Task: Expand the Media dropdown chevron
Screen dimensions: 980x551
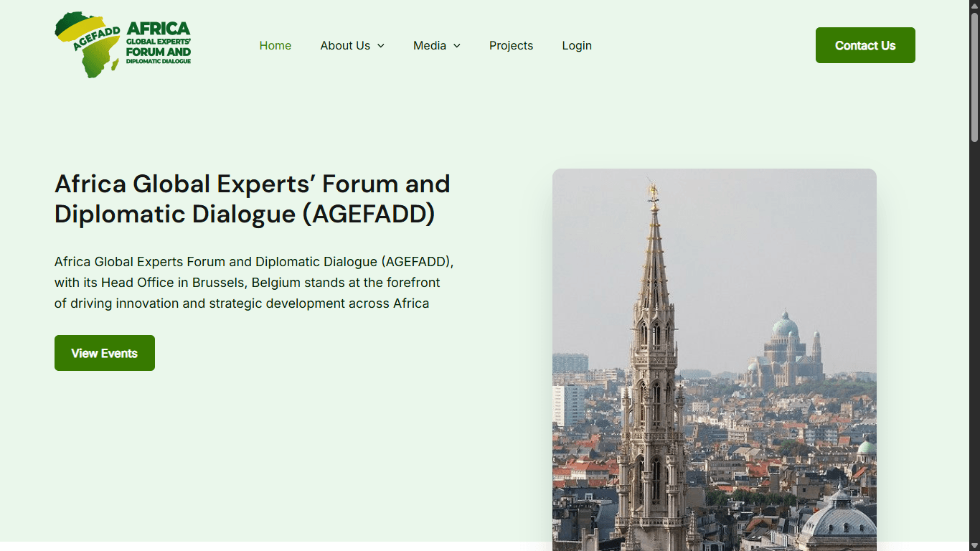Action: coord(457,46)
